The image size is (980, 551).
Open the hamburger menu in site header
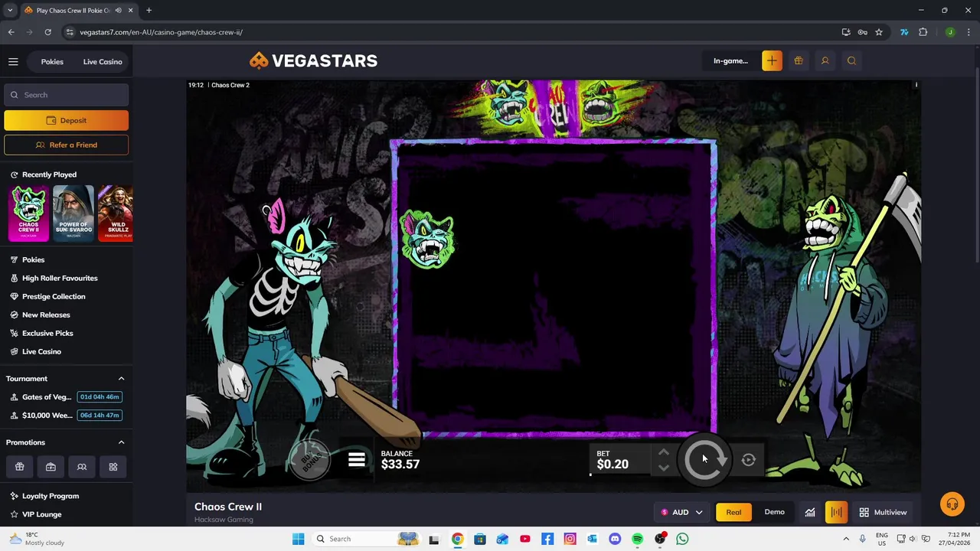coord(13,61)
